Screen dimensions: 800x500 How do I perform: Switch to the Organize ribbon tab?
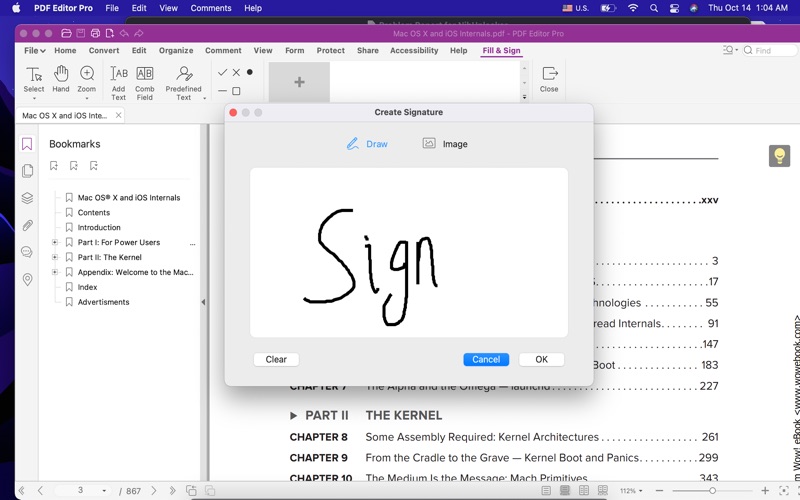[176, 51]
